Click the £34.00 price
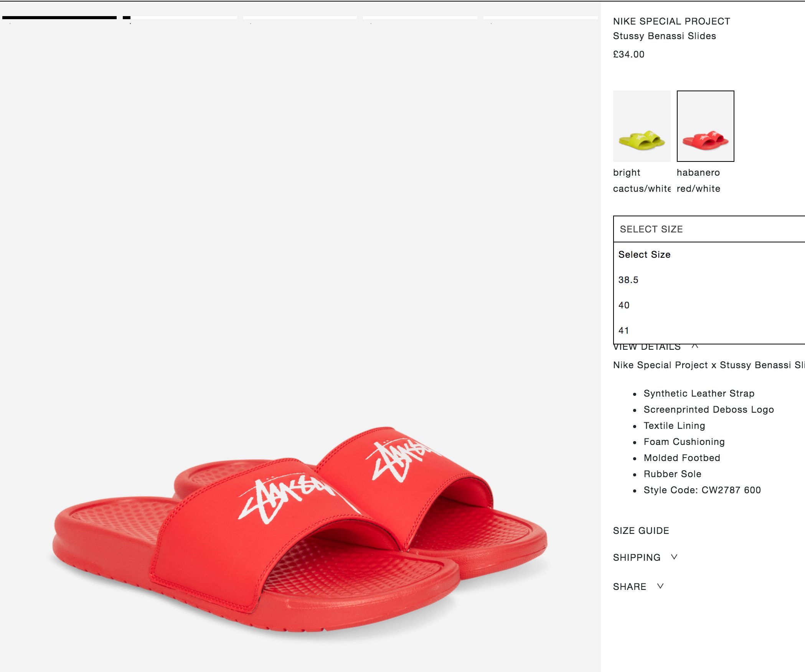 (629, 54)
